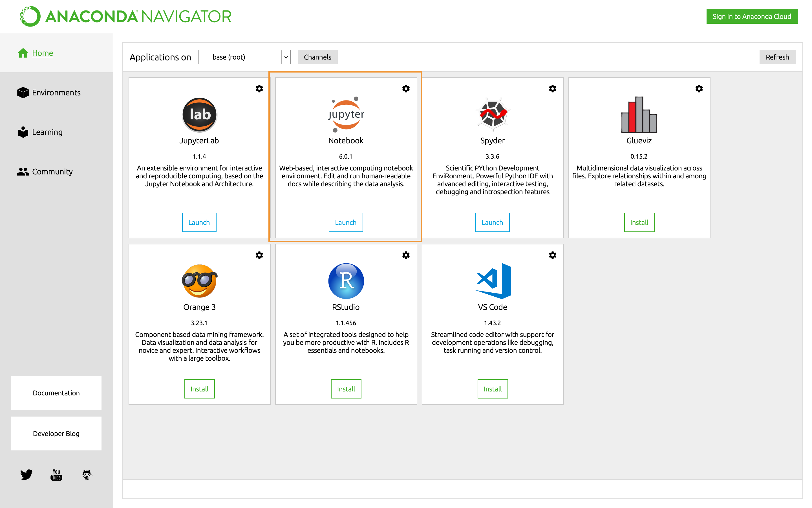The height and width of the screenshot is (508, 812).
Task: Expand environment list via dropdown arrow
Action: (286, 57)
